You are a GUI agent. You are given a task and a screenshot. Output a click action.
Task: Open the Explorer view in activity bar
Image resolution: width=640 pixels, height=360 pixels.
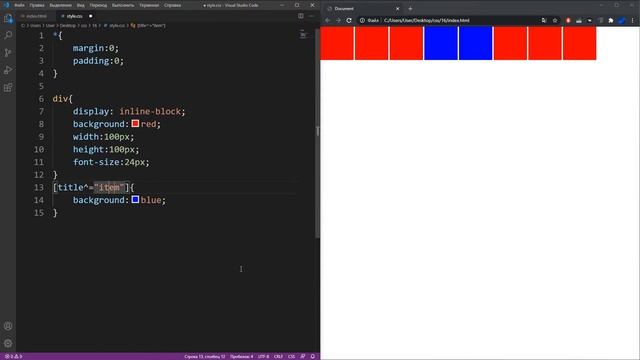point(8,18)
